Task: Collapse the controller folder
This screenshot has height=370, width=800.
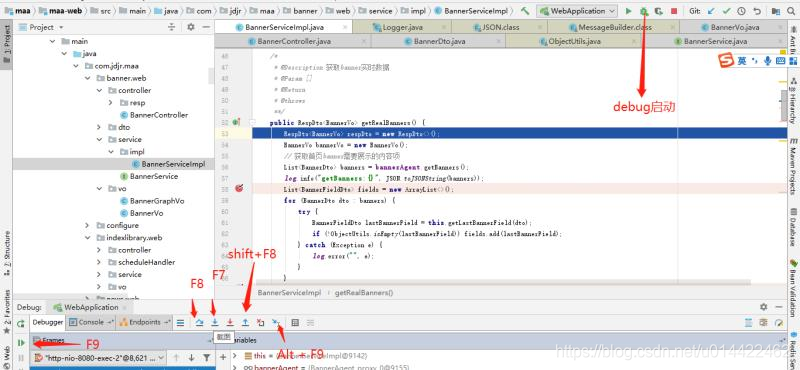Action: pyautogui.click(x=99, y=90)
